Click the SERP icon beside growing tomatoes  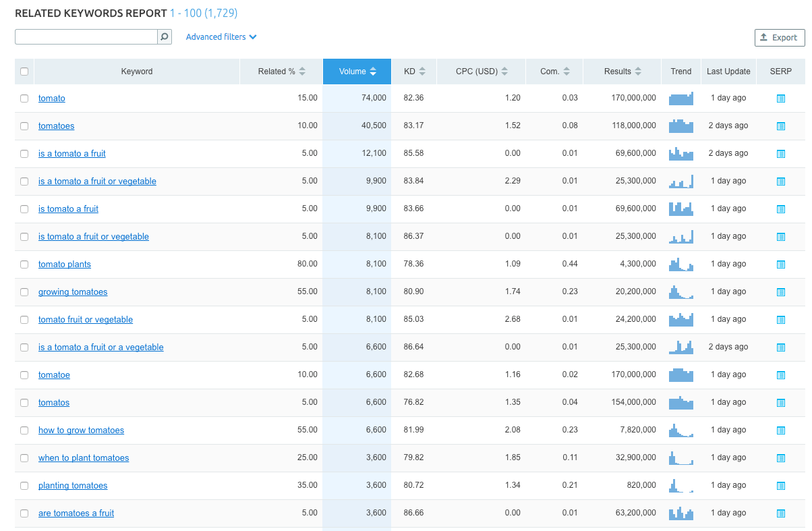click(x=781, y=291)
